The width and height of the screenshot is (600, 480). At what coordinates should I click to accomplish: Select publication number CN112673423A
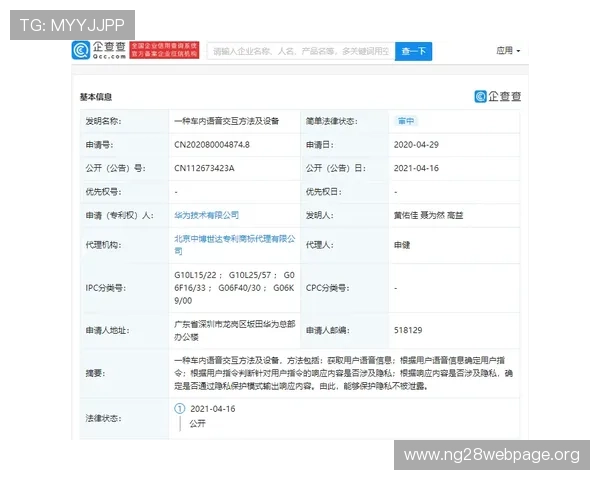pyautogui.click(x=204, y=168)
